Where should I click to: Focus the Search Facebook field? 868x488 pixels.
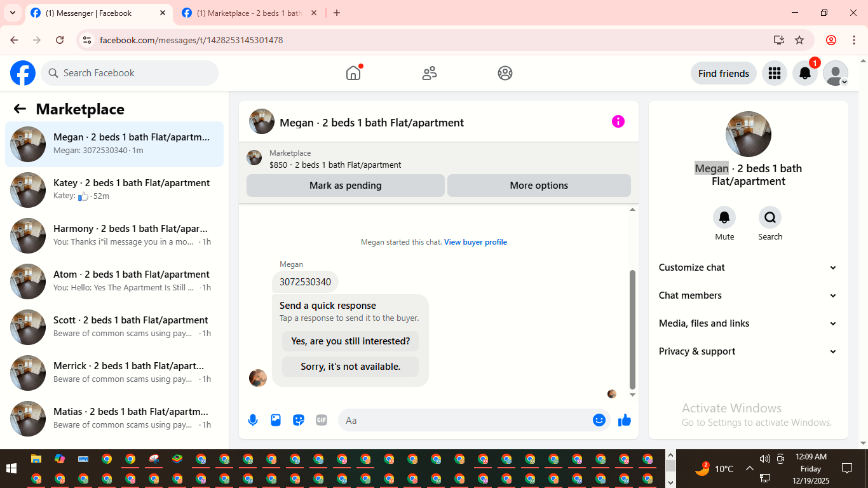[x=130, y=73]
